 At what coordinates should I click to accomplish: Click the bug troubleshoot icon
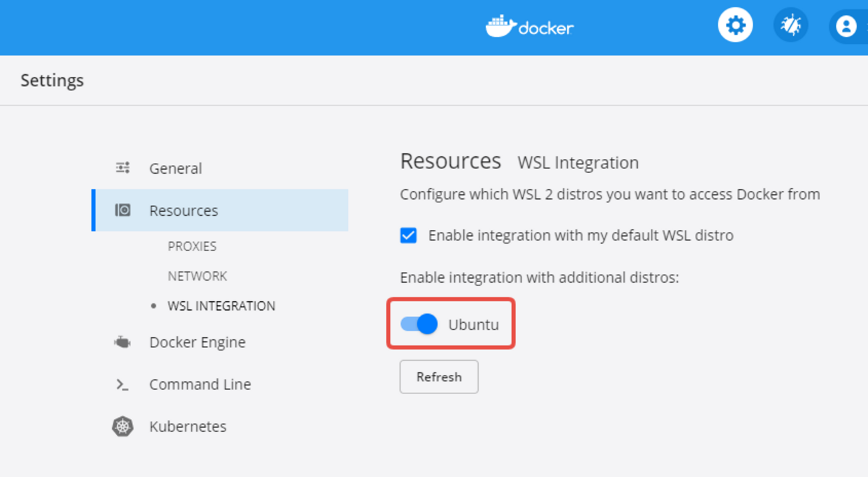pyautogui.click(x=791, y=26)
